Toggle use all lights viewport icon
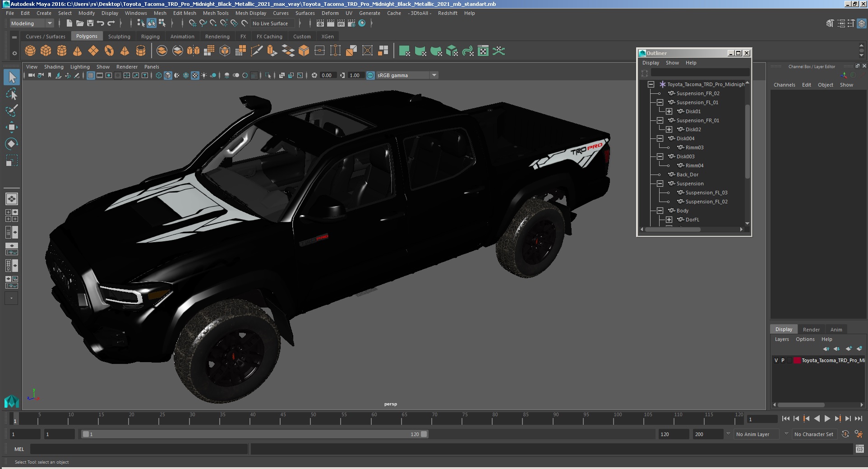 tap(204, 75)
